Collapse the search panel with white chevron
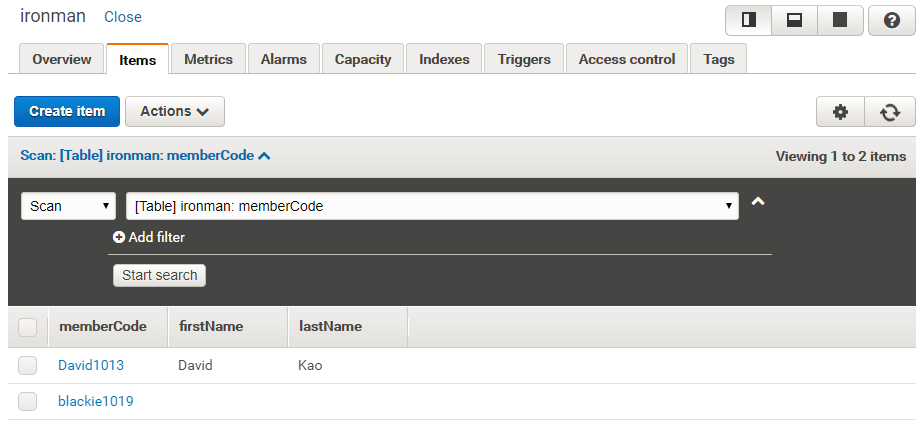The width and height of the screenshot is (917, 426). click(x=758, y=202)
